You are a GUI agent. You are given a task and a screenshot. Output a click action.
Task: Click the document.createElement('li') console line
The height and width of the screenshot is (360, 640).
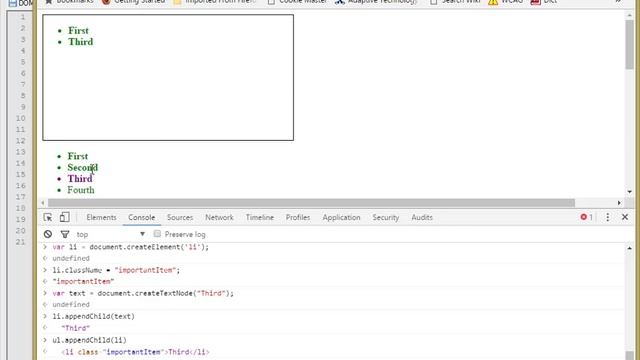click(131, 247)
